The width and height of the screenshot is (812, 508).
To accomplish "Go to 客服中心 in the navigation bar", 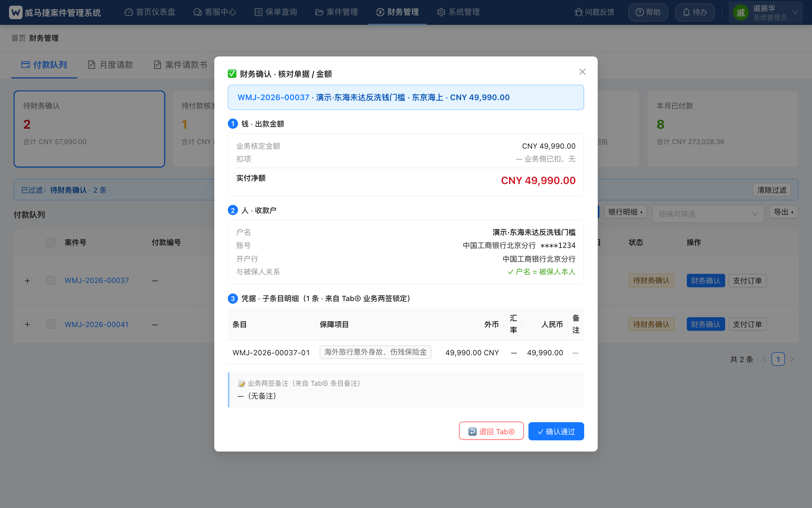I will [x=215, y=12].
